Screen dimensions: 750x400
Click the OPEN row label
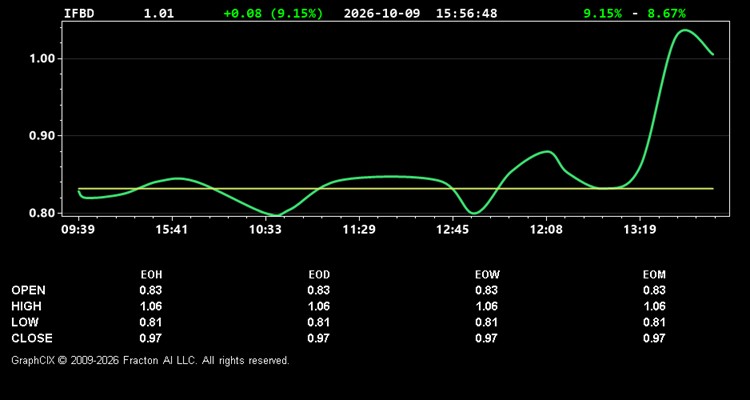click(29, 290)
